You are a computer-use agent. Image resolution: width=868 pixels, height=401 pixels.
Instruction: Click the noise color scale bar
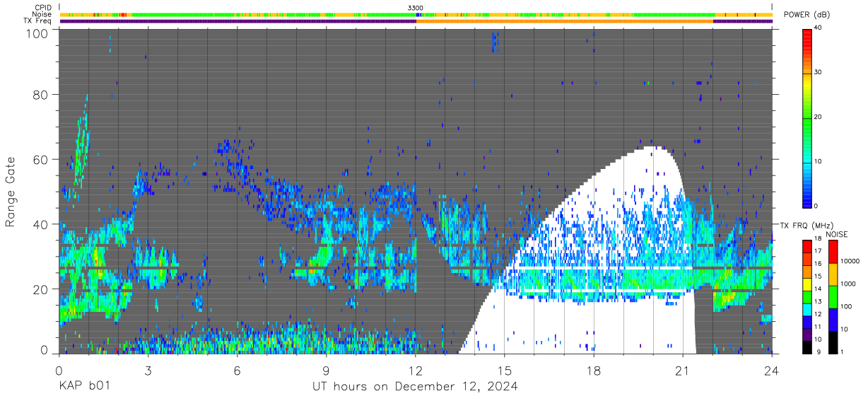pyautogui.click(x=833, y=296)
